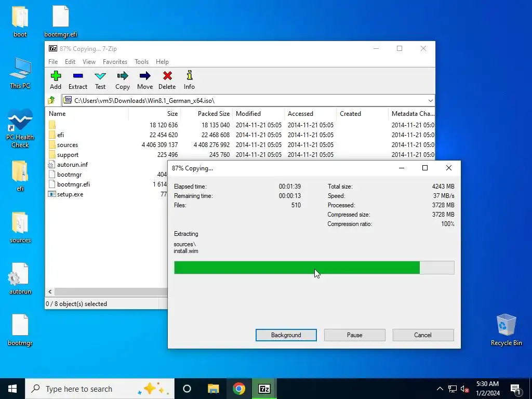Image resolution: width=532 pixels, height=399 pixels.
Task: Open Google Chrome from the taskbar
Action: 239,389
